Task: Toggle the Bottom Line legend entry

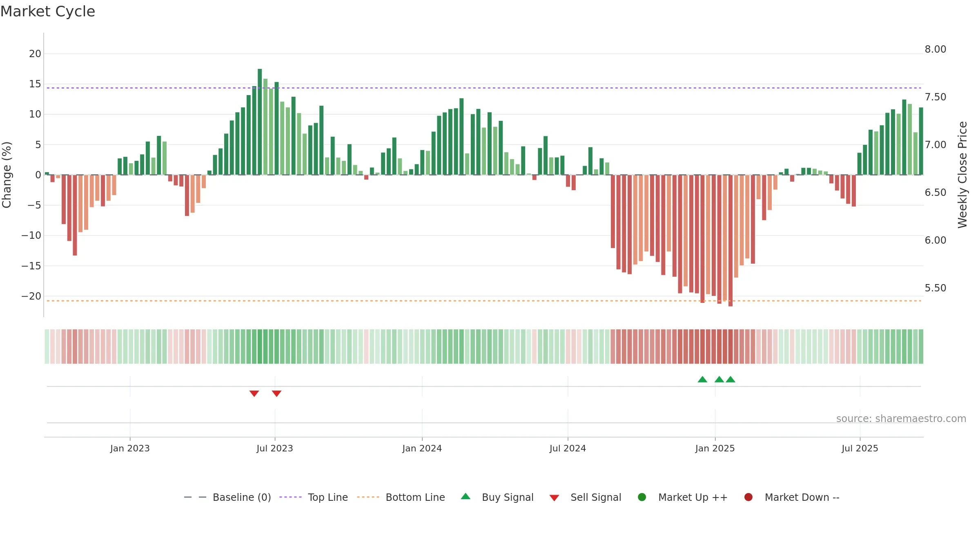Action: pyautogui.click(x=401, y=497)
